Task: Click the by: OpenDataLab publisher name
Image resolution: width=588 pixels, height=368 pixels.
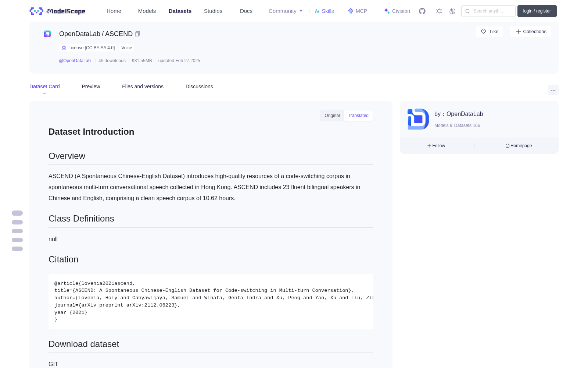Action: 459,114
